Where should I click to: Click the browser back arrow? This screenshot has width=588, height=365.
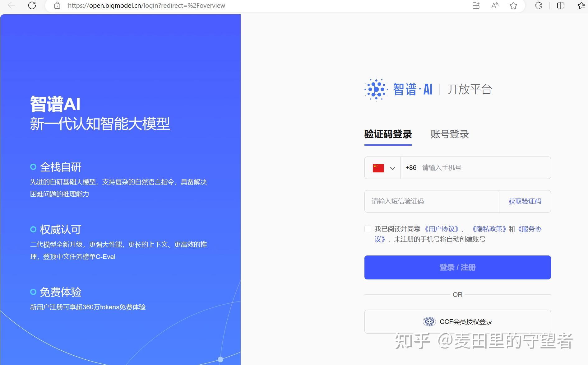[11, 6]
